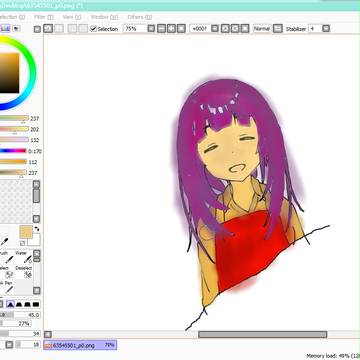
Task: Click scroll-down arrow of the tool tray
Action: pos(37,291)
